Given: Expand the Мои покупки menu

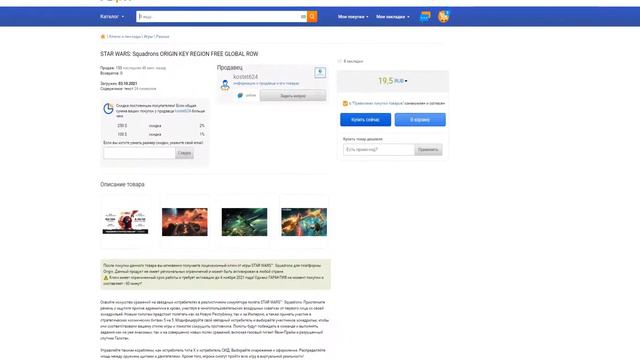Looking at the screenshot, I should [x=353, y=17].
